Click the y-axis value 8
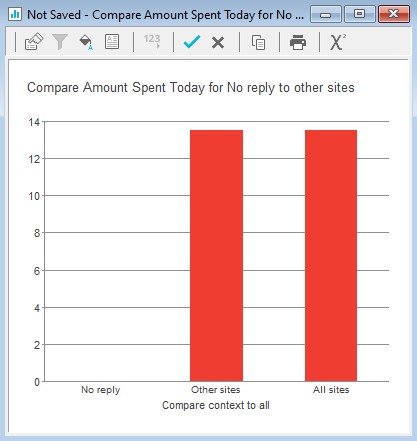The width and height of the screenshot is (417, 441). click(37, 233)
